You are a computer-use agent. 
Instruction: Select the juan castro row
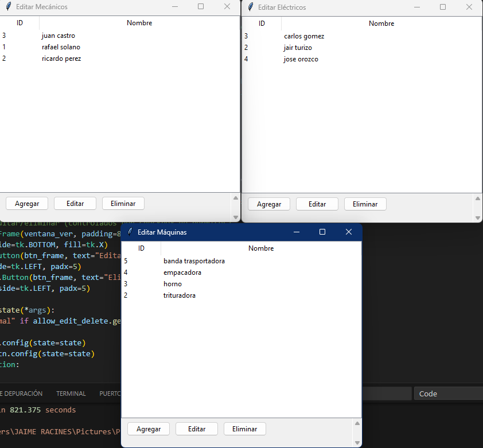[59, 36]
